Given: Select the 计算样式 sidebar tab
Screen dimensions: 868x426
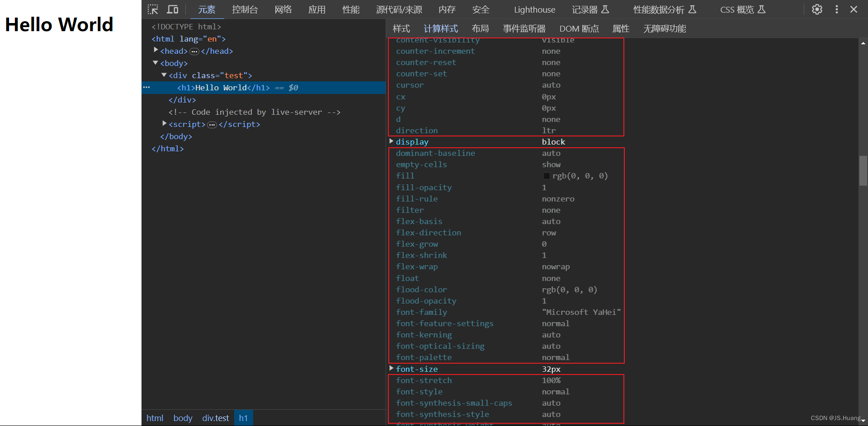Looking at the screenshot, I should 441,29.
